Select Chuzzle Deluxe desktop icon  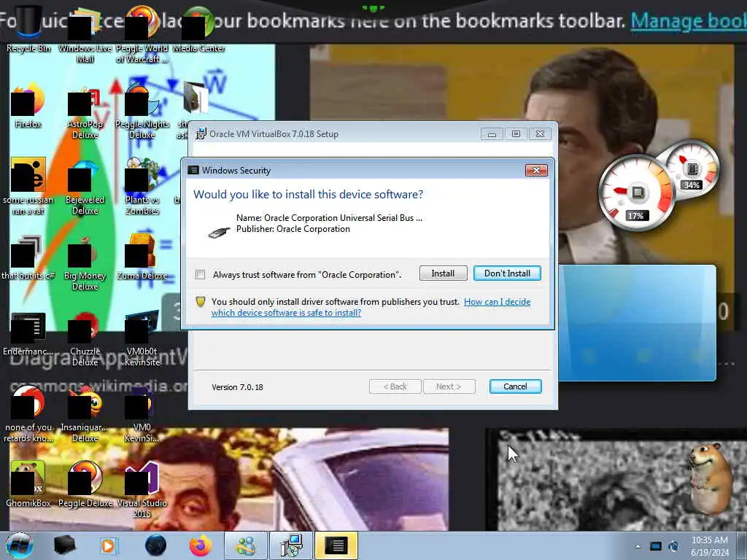(85, 339)
